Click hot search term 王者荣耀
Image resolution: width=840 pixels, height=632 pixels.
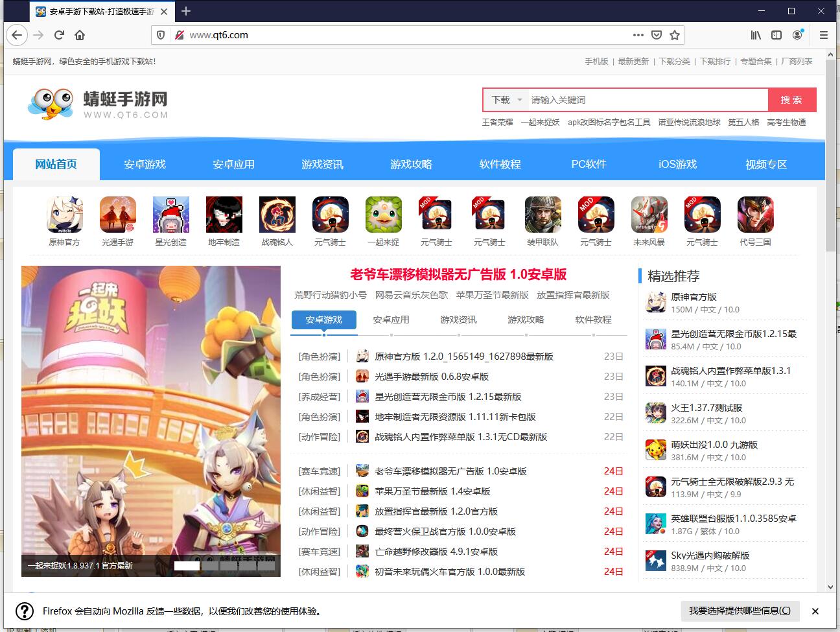point(497,122)
